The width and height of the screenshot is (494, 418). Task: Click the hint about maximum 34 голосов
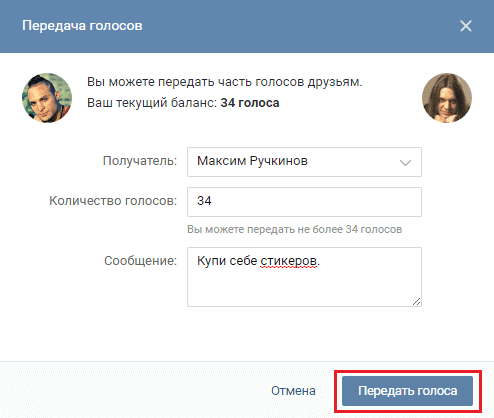coord(295,229)
